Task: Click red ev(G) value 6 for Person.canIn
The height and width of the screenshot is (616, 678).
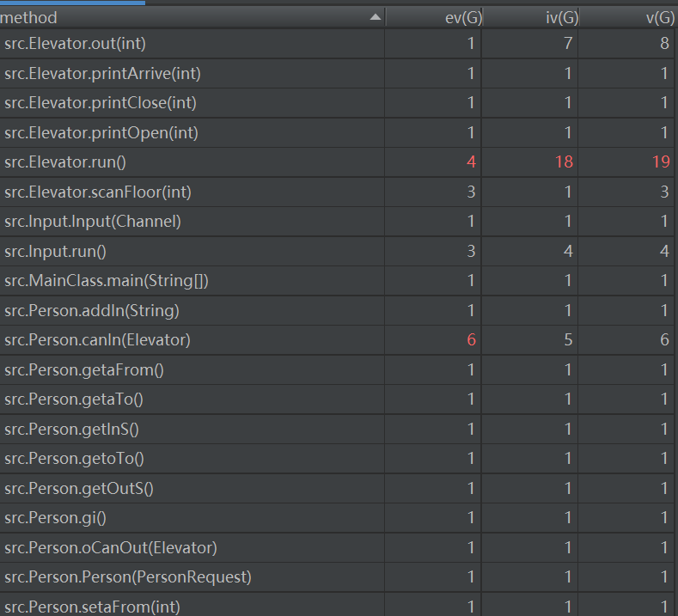Action: (471, 339)
